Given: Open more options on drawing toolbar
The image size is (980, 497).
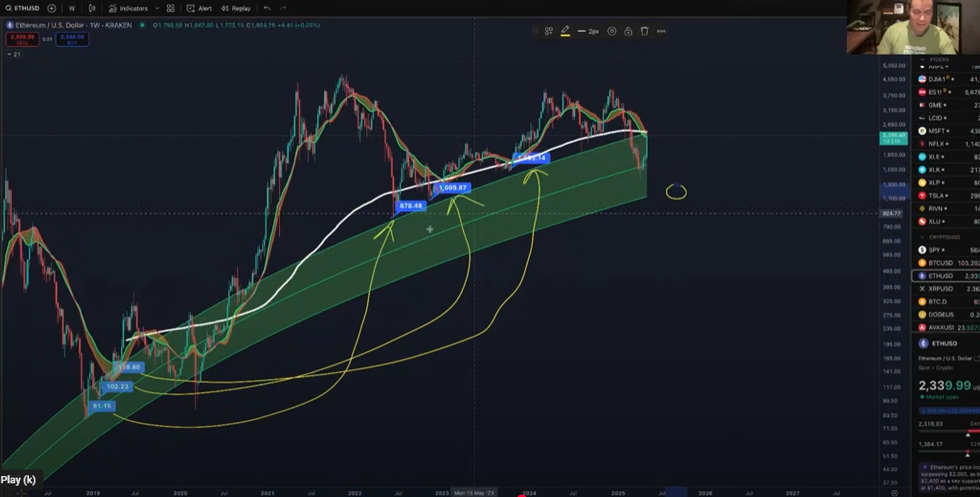Looking at the screenshot, I should (x=661, y=31).
